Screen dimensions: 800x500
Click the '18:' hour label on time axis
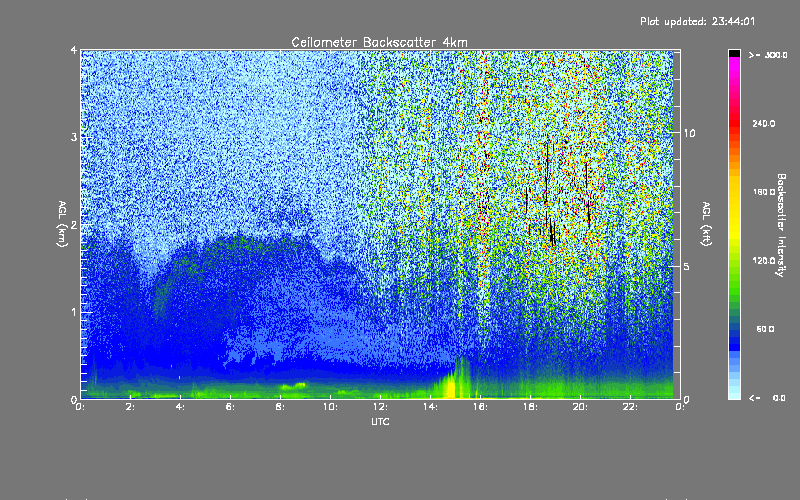tap(530, 407)
